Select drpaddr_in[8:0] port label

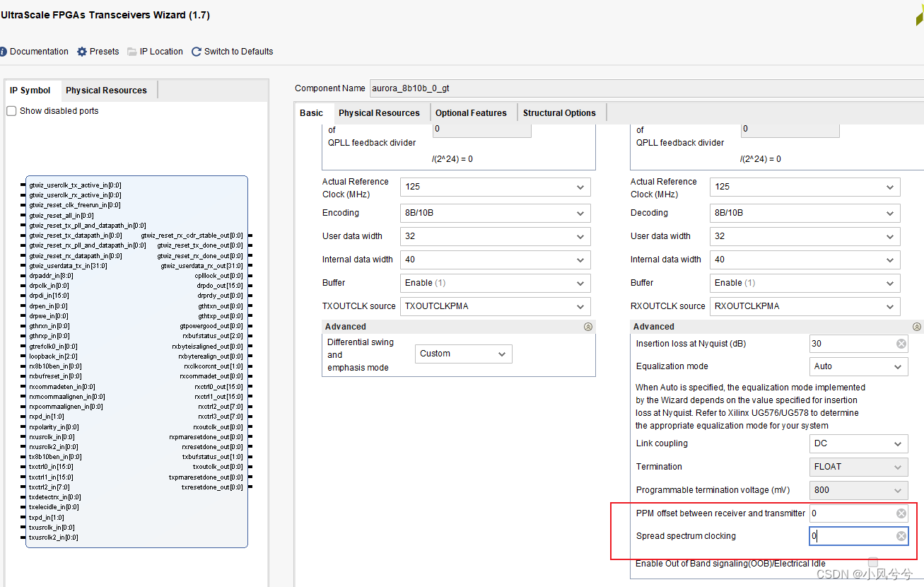point(51,276)
